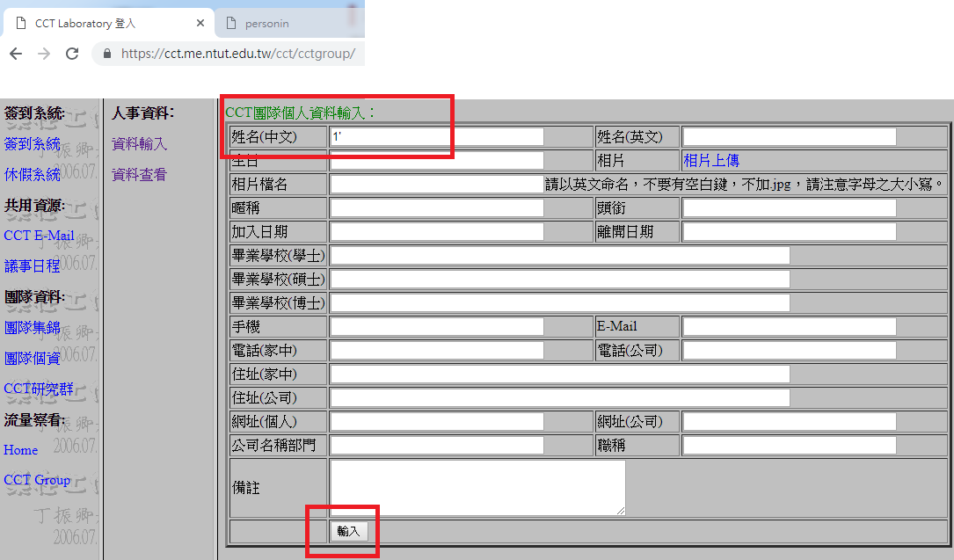Go back with the browser back arrow
954x560 pixels.
pos(16,54)
